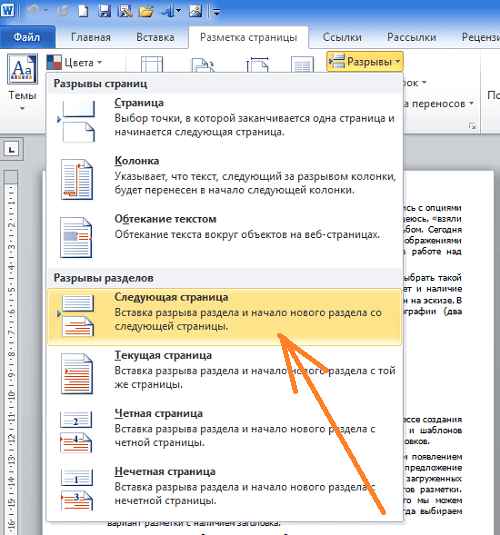This screenshot has height=535, width=500.
Task: Switch to the Вставка ribbon tab
Action: click(x=155, y=37)
